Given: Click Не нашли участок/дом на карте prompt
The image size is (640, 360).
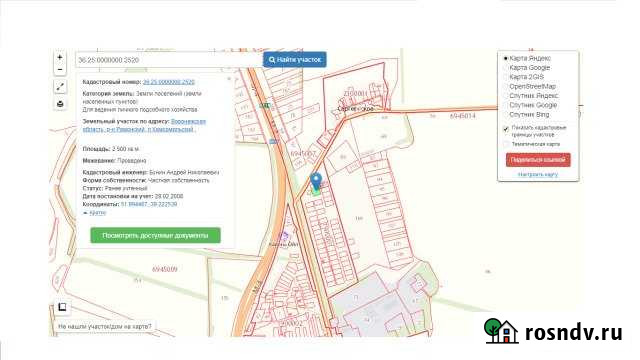Looking at the screenshot, I should (x=104, y=327).
